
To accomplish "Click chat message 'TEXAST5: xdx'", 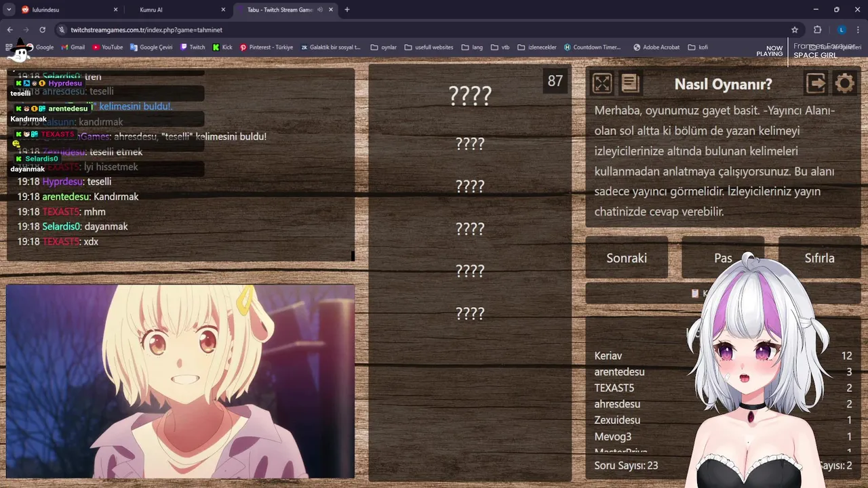I will pyautogui.click(x=58, y=241).
